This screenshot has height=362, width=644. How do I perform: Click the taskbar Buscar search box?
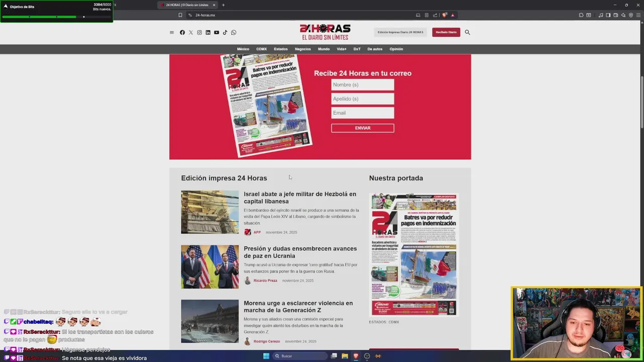[300, 356]
